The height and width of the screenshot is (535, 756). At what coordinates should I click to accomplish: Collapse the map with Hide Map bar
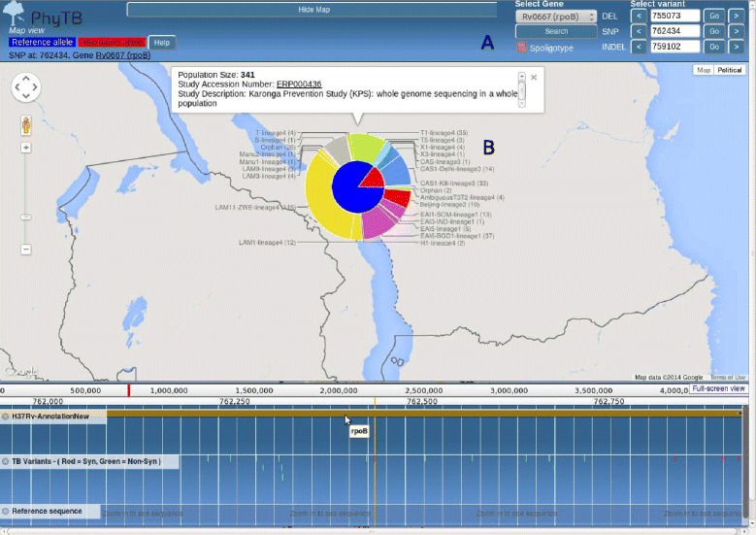pos(313,9)
